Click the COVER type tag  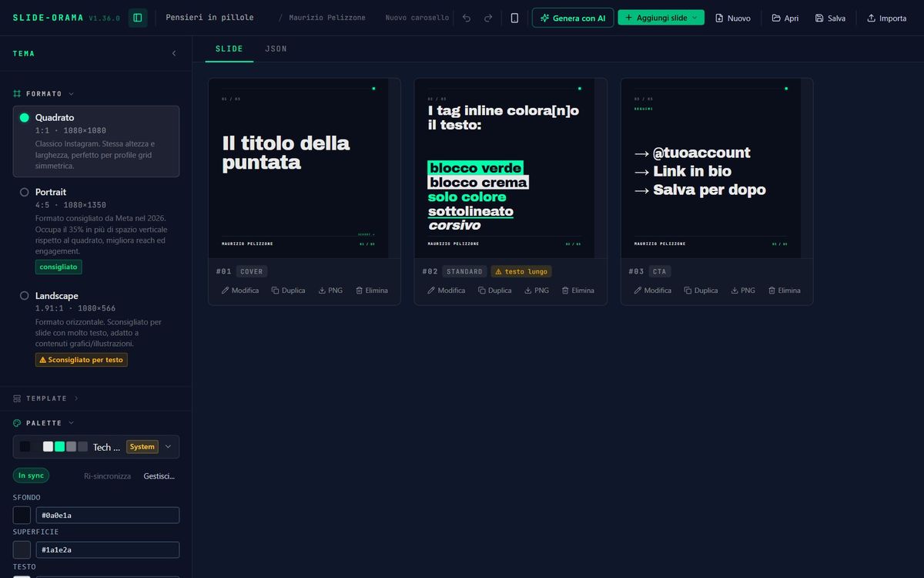pos(252,271)
